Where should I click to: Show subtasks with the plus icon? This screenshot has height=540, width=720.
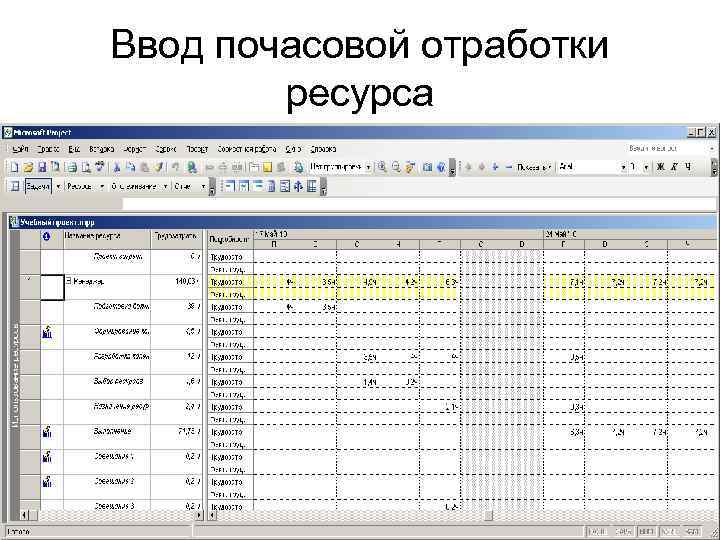tap(495, 167)
